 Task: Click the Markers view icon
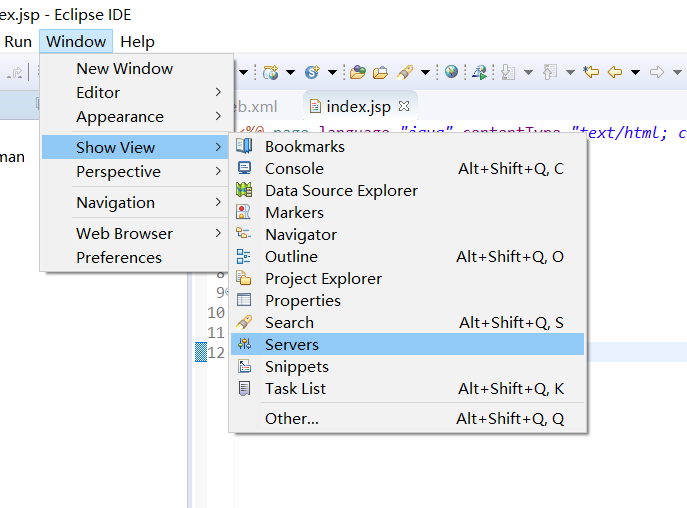click(x=244, y=212)
